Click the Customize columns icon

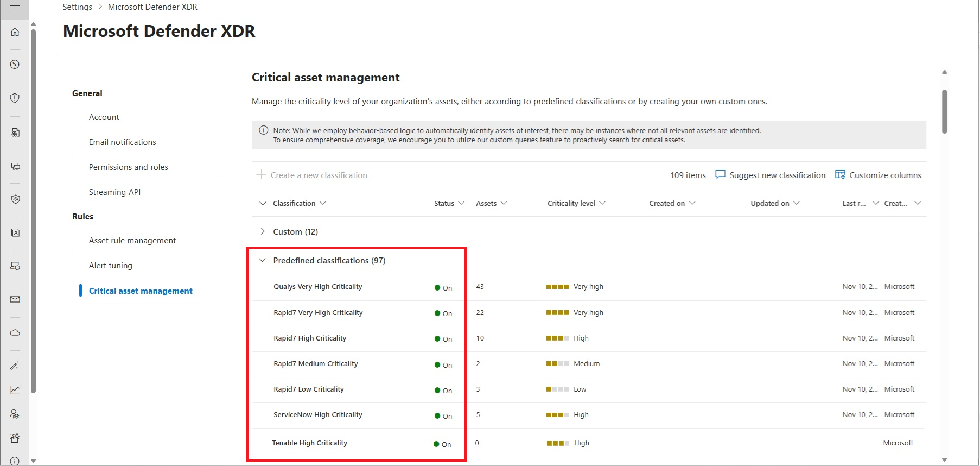(x=840, y=175)
